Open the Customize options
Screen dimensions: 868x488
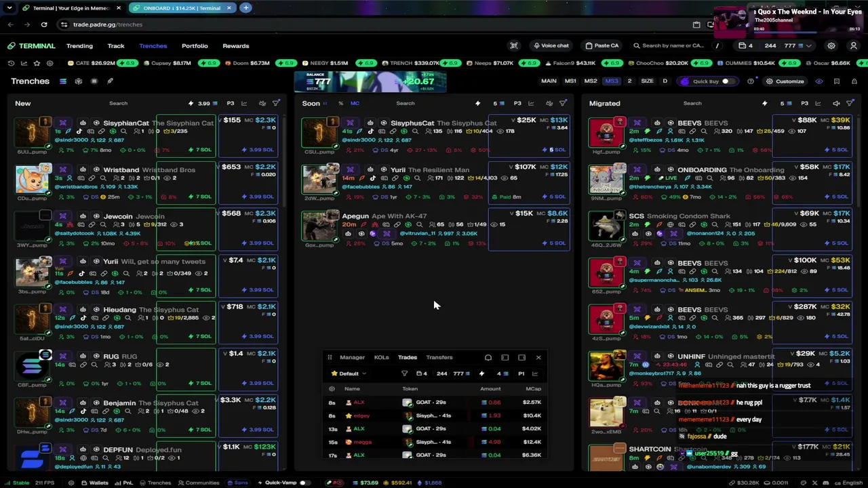click(x=785, y=81)
